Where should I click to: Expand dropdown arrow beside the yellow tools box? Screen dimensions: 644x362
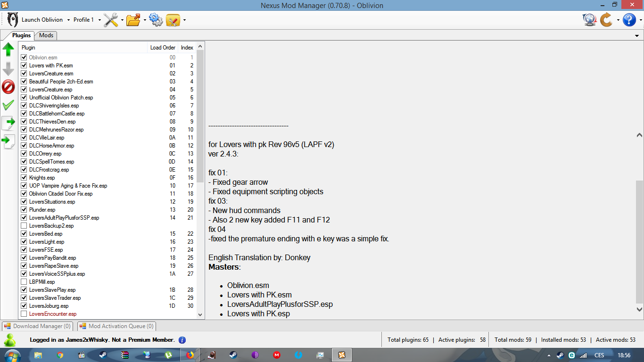pyautogui.click(x=184, y=20)
